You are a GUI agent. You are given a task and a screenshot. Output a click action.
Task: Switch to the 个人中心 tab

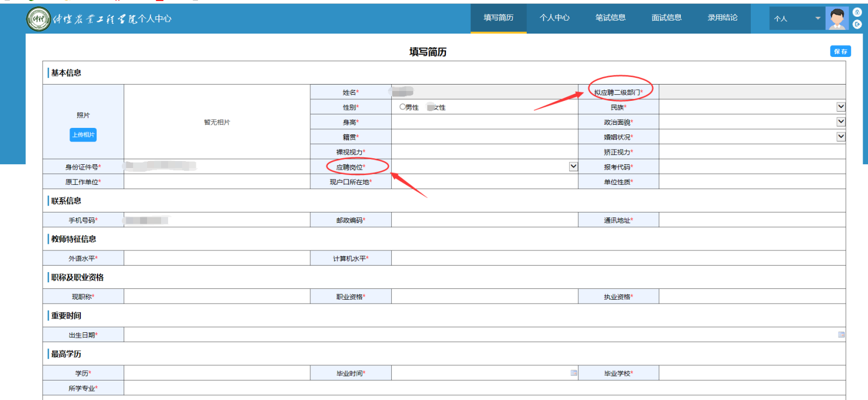(x=554, y=18)
